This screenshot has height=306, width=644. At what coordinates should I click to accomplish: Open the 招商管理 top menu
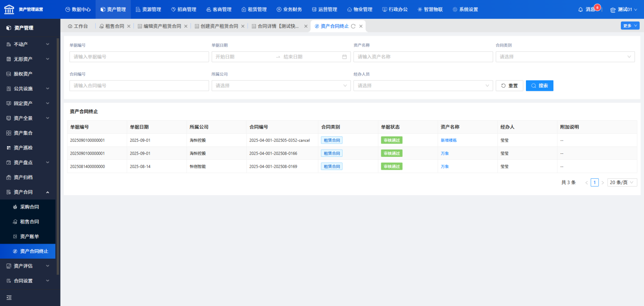183,9
